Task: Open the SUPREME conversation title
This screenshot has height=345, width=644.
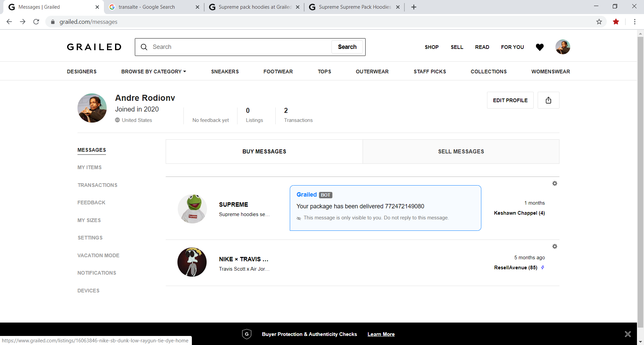Action: point(233,205)
